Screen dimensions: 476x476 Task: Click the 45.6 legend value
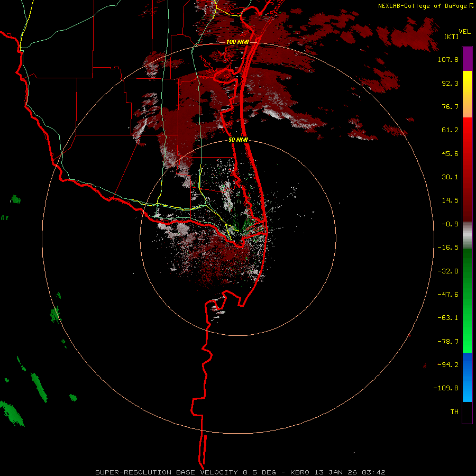pyautogui.click(x=450, y=153)
